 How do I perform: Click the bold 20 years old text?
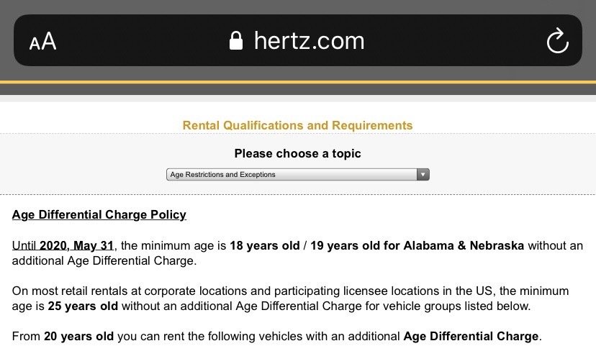(78, 336)
